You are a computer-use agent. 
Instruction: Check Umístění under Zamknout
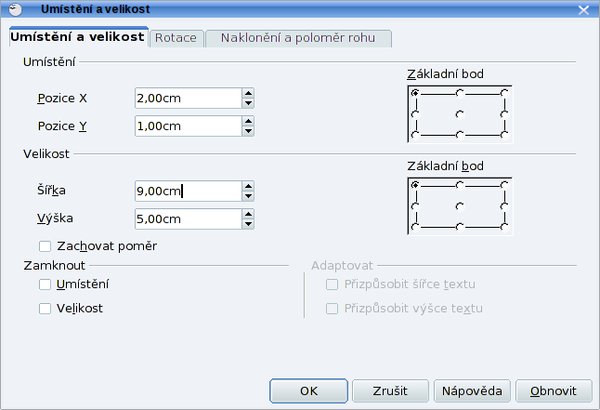[x=45, y=284]
